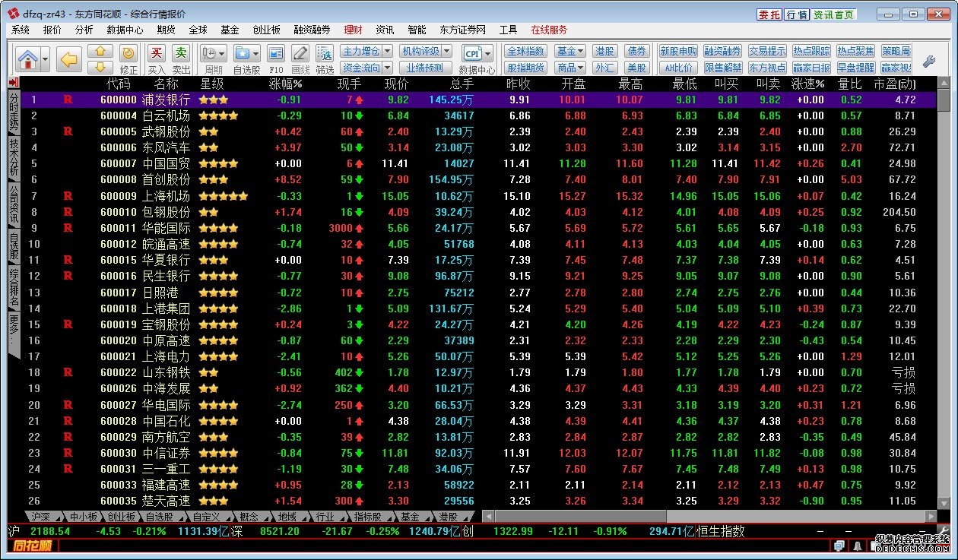Click the yellow back arrow icon

tap(69, 59)
